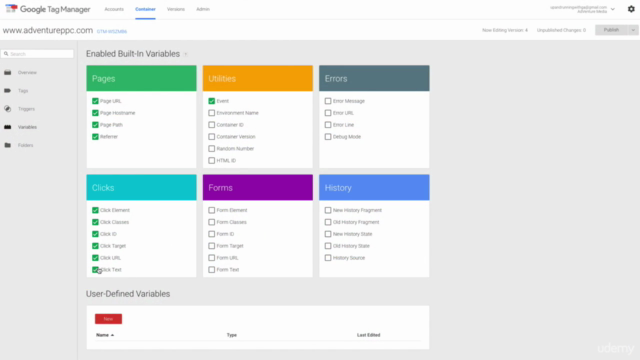Open the settings gear icon
Viewport: 640px width, 360px height.
pyautogui.click(x=631, y=9)
